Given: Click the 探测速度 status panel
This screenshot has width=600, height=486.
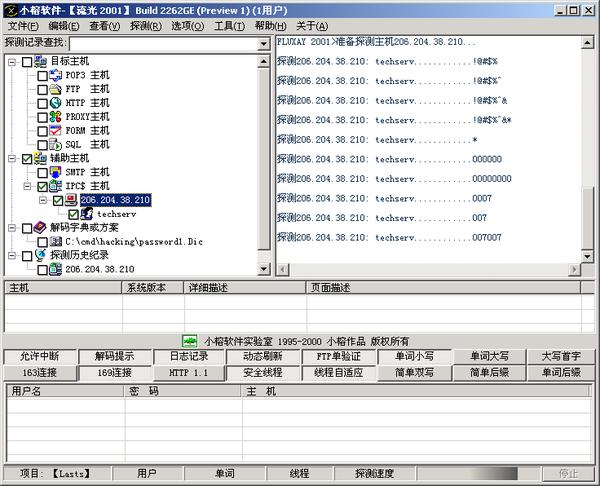Looking at the screenshot, I should click(374, 474).
